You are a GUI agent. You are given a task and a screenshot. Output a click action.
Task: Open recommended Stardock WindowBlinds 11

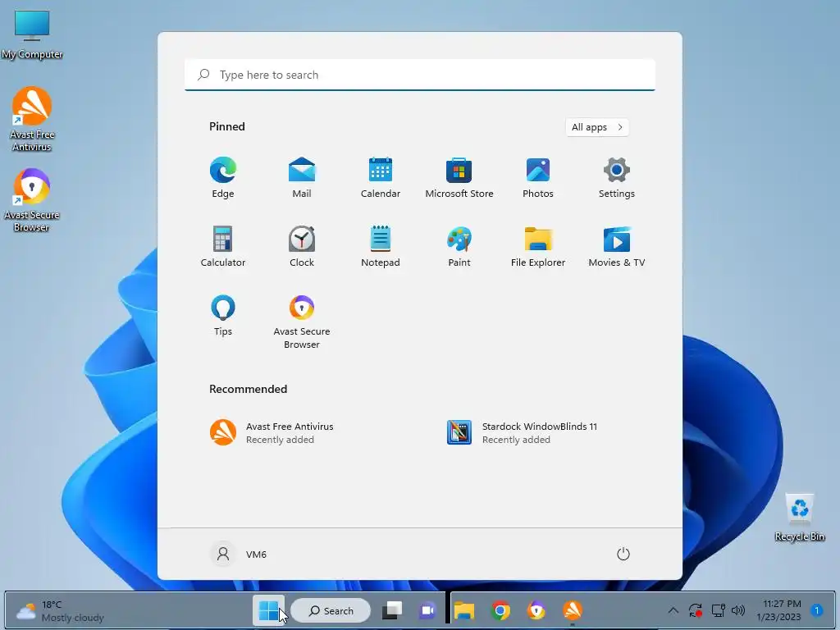tap(522, 432)
